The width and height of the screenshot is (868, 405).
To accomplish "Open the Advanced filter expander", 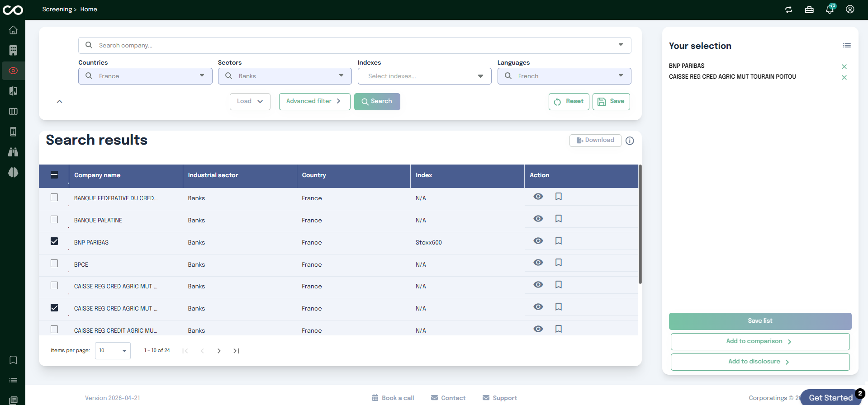I will (x=315, y=101).
